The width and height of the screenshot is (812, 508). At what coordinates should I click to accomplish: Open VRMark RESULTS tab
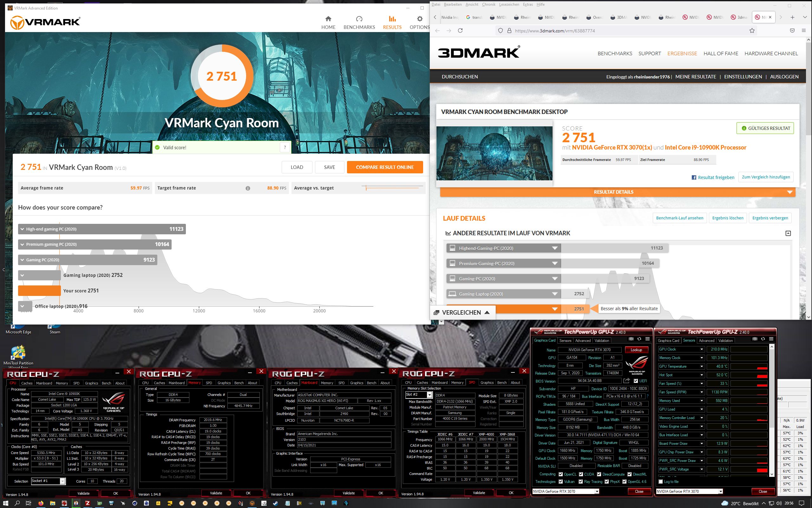point(392,22)
